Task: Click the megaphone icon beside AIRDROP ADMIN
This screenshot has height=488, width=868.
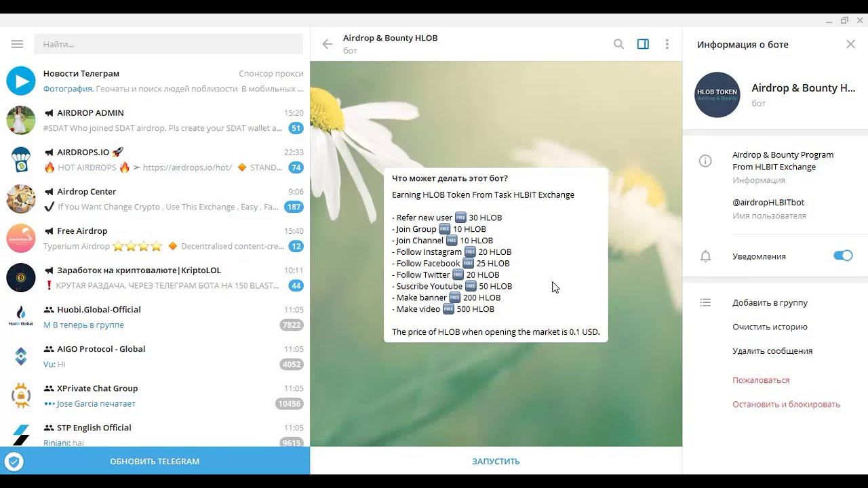Action: 49,113
